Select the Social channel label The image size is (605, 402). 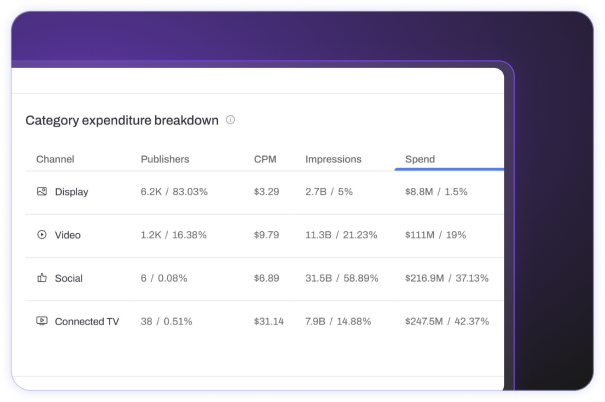point(69,278)
